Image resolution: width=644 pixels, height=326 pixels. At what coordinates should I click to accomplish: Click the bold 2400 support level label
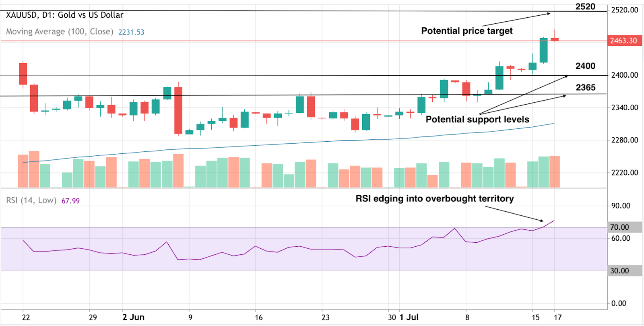(x=585, y=66)
